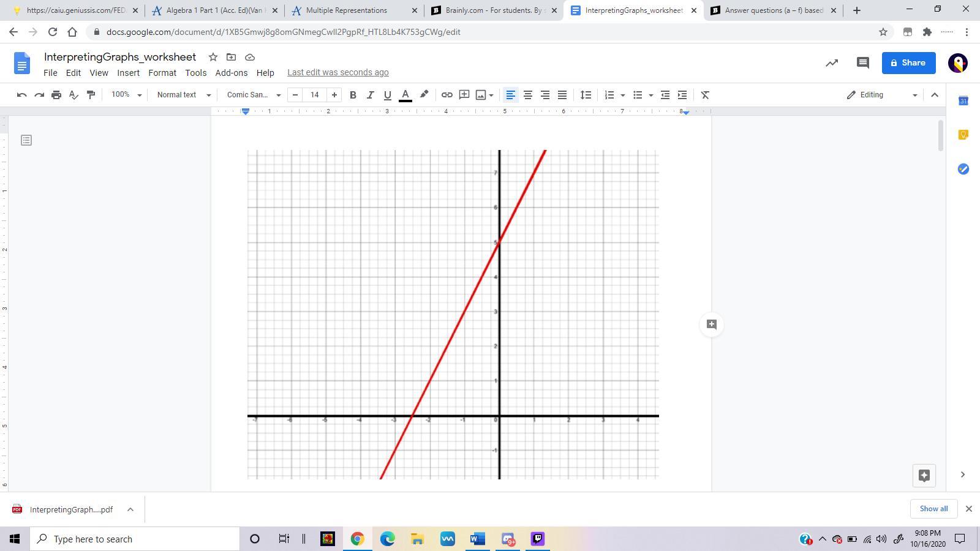The image size is (980, 551).
Task: Open Editing mode dropdown
Action: pyautogui.click(x=882, y=95)
